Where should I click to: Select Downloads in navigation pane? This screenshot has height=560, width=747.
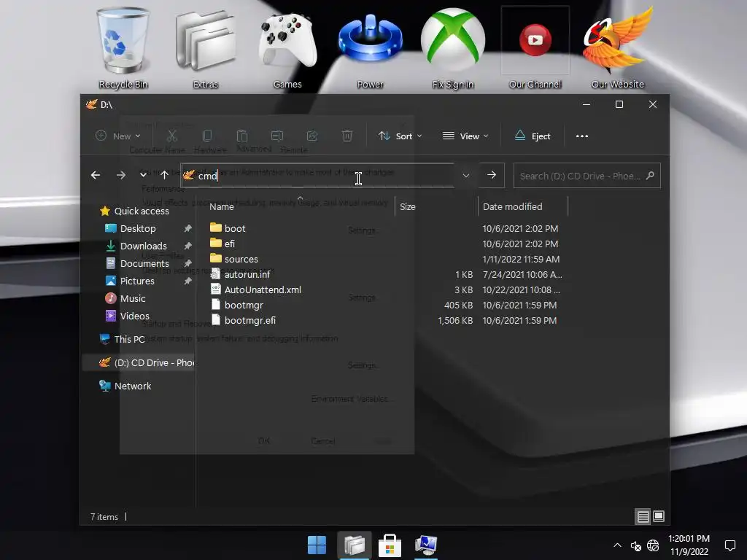coord(144,246)
